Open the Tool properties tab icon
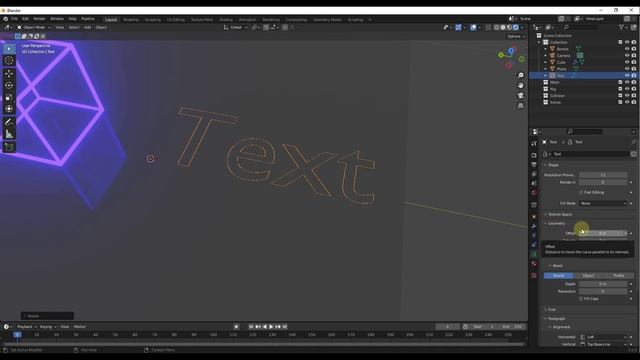The height and width of the screenshot is (360, 640). (x=534, y=144)
